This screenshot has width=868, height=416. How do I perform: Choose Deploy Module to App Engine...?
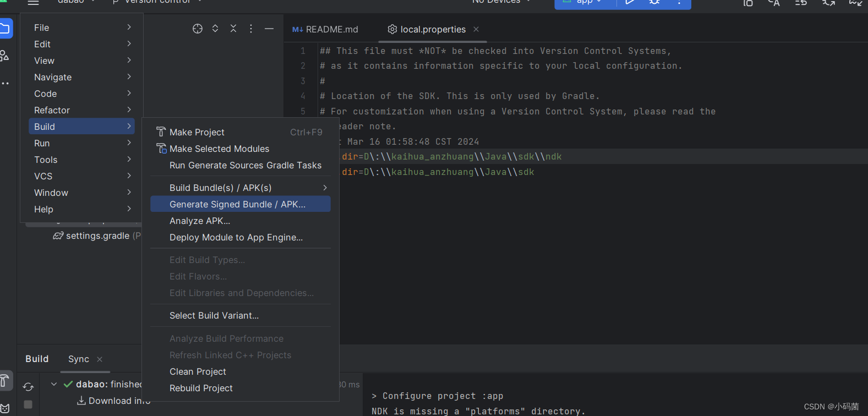pyautogui.click(x=241, y=237)
